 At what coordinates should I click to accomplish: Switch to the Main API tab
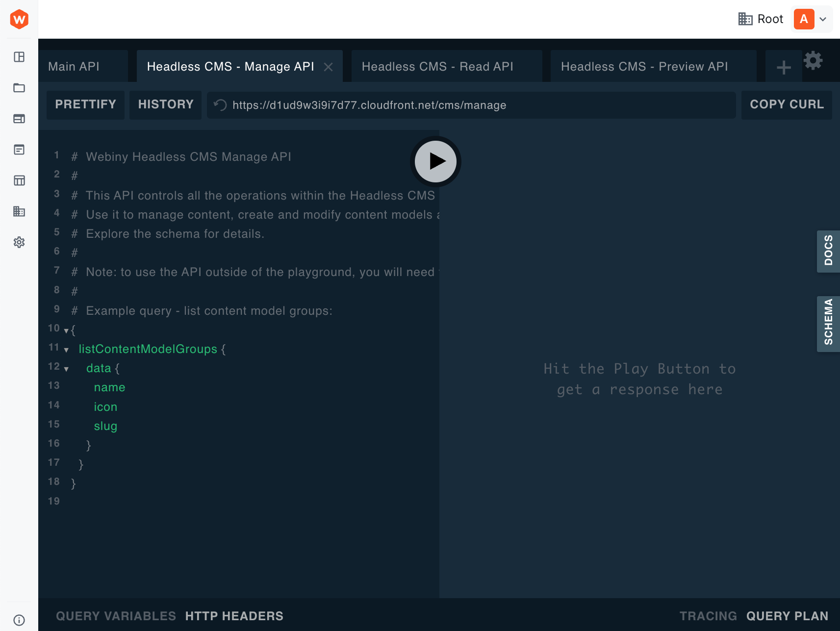(x=74, y=66)
